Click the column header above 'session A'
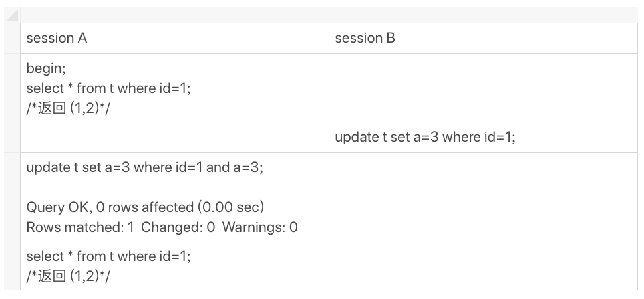Viewport: 644px width, 299px height. pos(174,15)
